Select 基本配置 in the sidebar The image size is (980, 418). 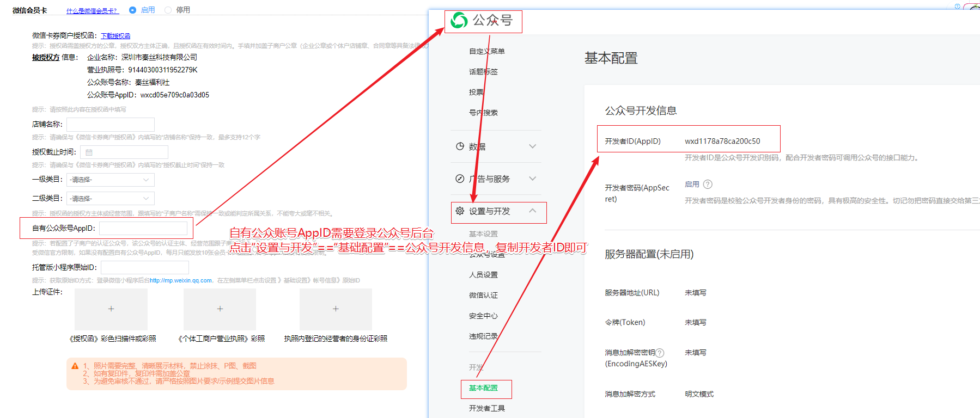pos(483,388)
